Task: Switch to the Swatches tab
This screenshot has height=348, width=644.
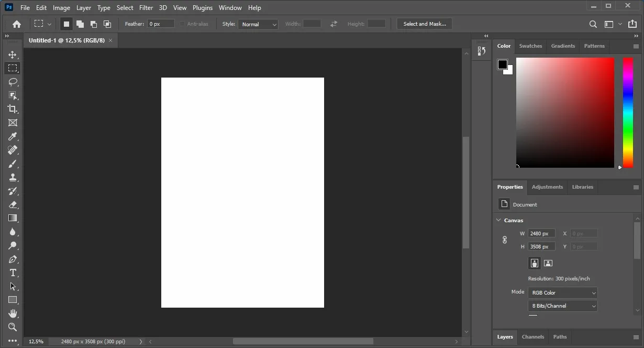Action: 530,46
